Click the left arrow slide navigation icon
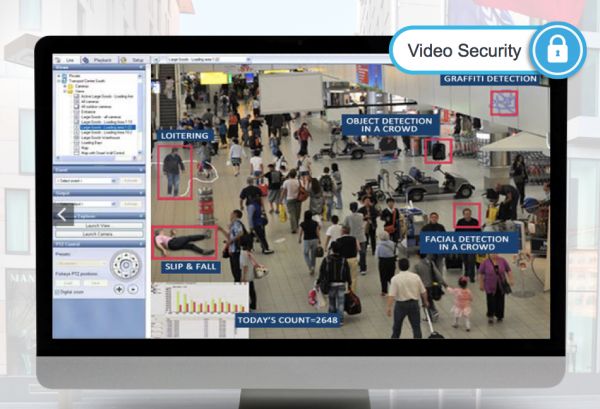 click(x=62, y=213)
